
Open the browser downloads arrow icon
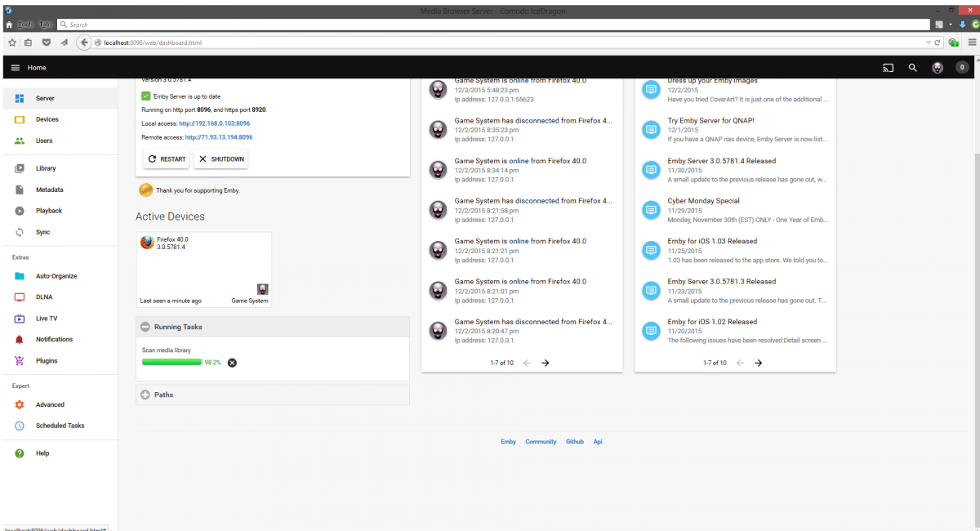[963, 25]
